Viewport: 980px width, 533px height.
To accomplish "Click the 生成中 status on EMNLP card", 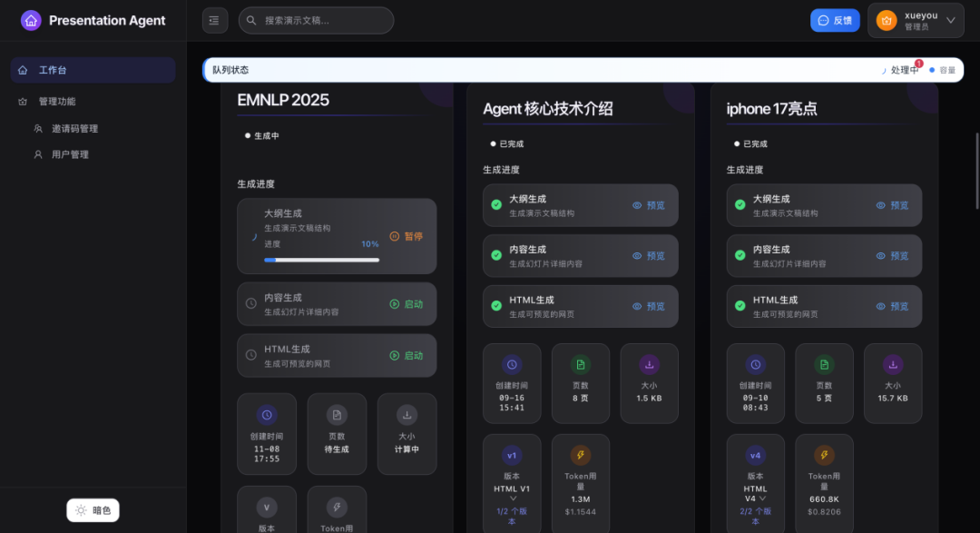I will click(x=262, y=136).
